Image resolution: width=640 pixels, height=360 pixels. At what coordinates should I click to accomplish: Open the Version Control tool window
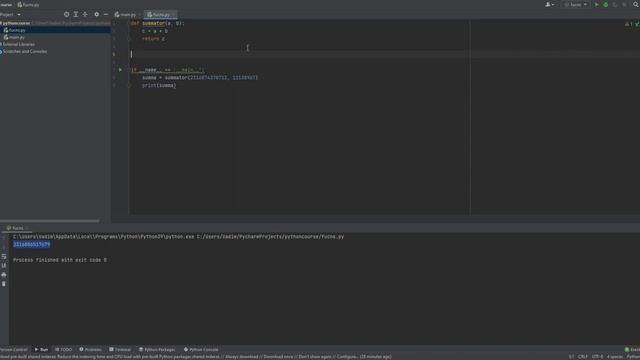click(x=13, y=350)
